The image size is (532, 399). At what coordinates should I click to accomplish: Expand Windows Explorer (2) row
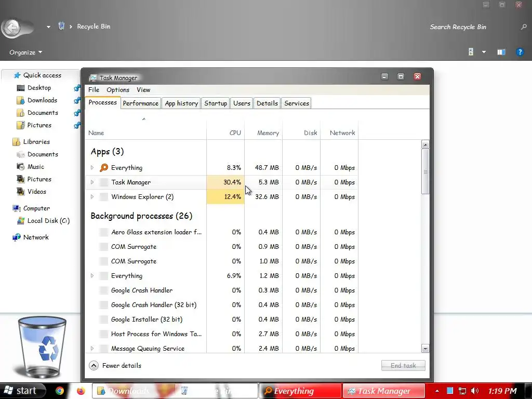(x=92, y=197)
